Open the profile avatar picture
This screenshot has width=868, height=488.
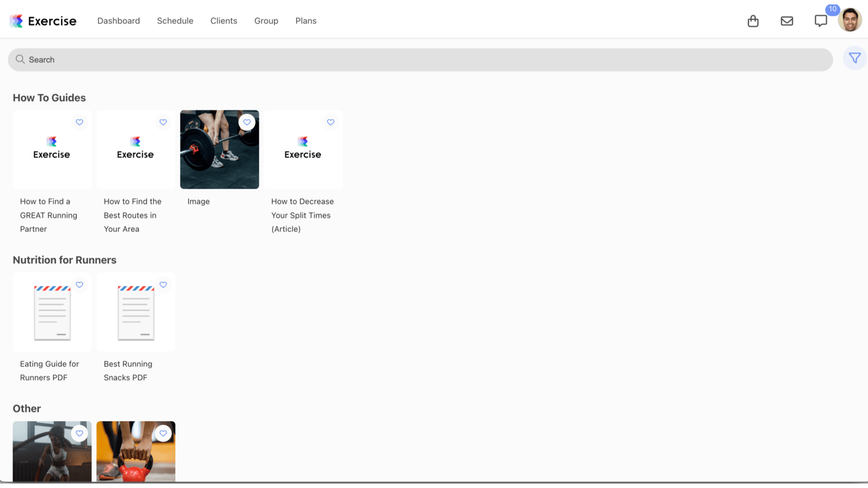pyautogui.click(x=850, y=20)
